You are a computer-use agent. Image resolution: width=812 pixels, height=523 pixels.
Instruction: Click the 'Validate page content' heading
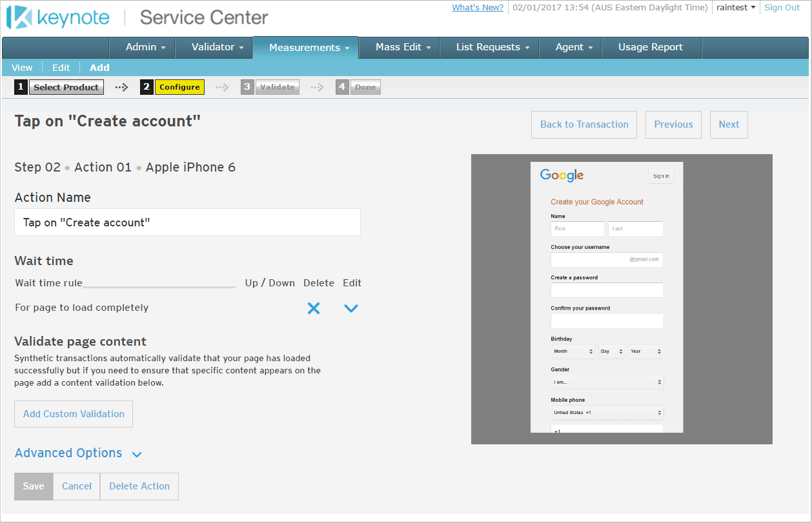tap(81, 342)
